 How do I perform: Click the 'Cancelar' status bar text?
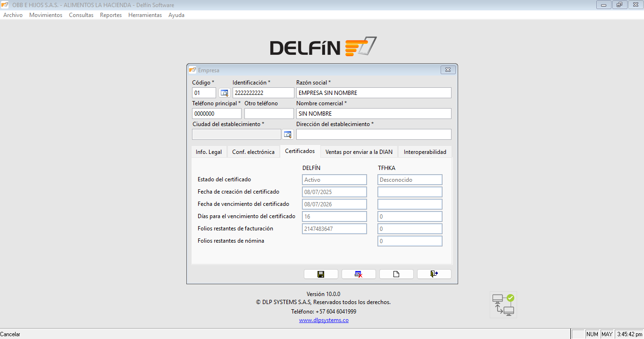pyautogui.click(x=10, y=334)
